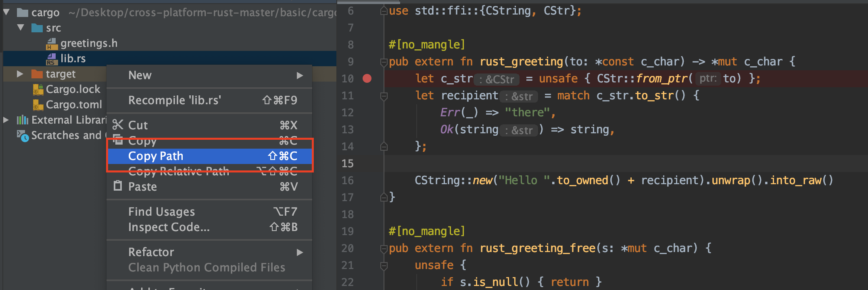Choose Copy Path from context menu
The image size is (868, 290).
point(209,156)
